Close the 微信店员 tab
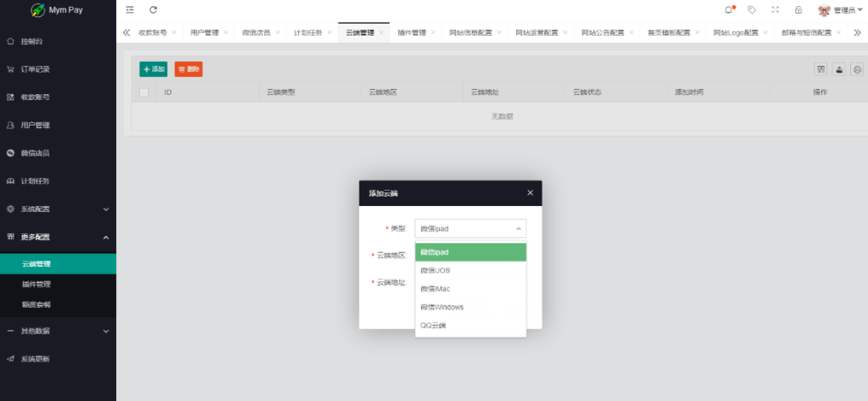Screen dimensions: 868x401 (277, 33)
